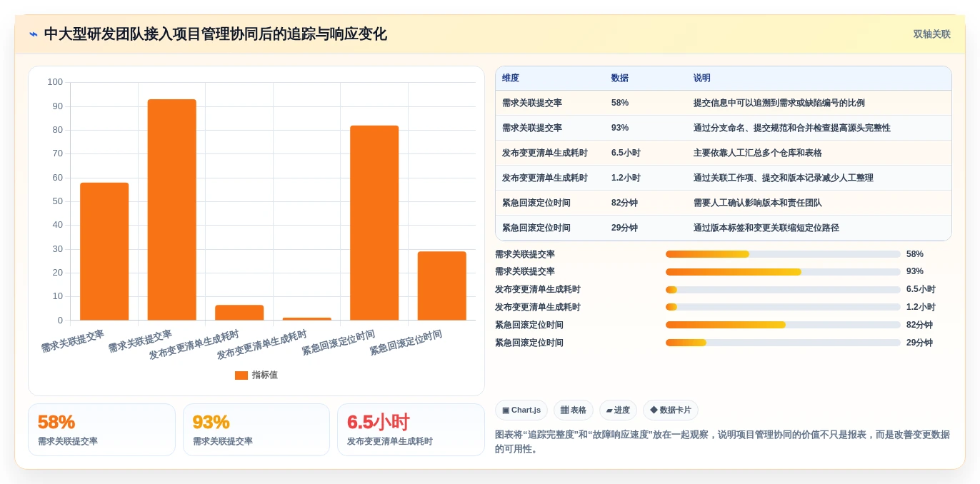
Task: Click the 数据卡片 chip
Action: 671,410
